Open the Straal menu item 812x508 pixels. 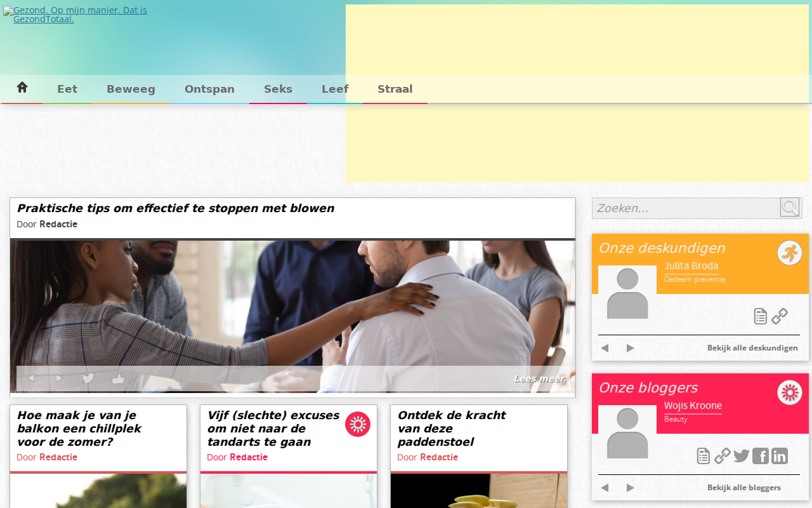pyautogui.click(x=395, y=89)
